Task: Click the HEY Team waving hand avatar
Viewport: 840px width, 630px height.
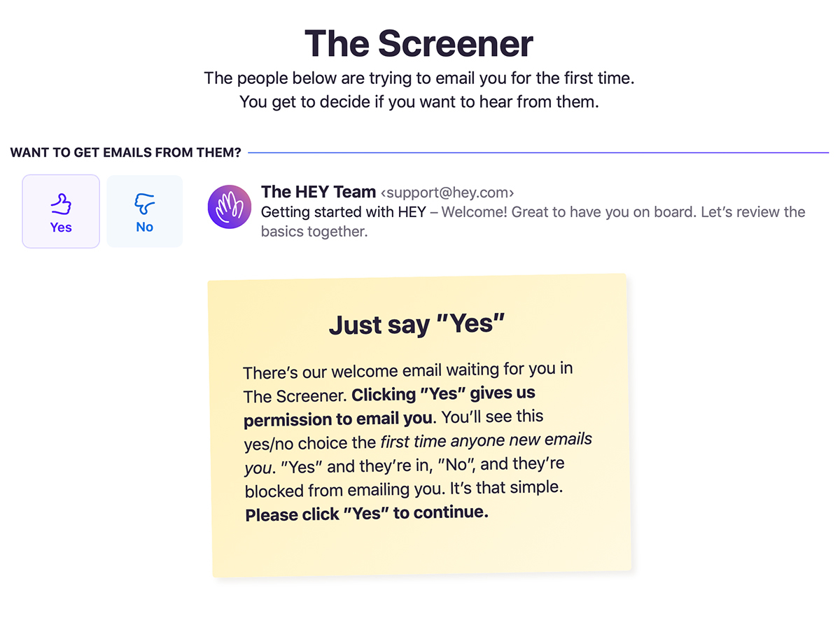Action: pos(230,206)
